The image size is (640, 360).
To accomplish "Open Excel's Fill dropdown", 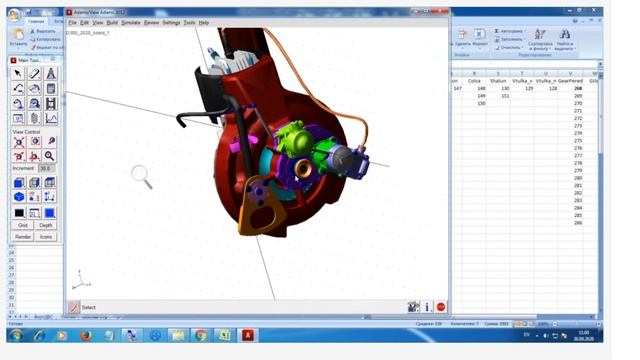I will click(x=509, y=39).
